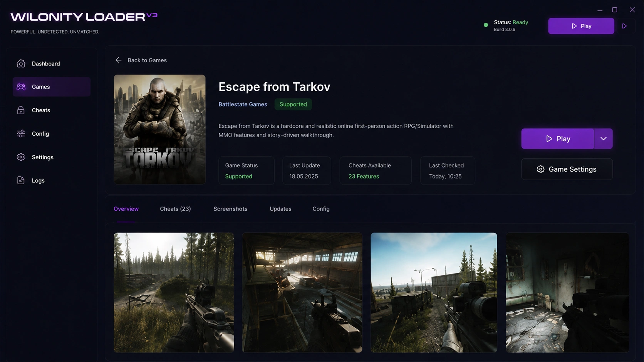Click the Logs document icon
Screen dimensions: 644x362
[x=21, y=180]
